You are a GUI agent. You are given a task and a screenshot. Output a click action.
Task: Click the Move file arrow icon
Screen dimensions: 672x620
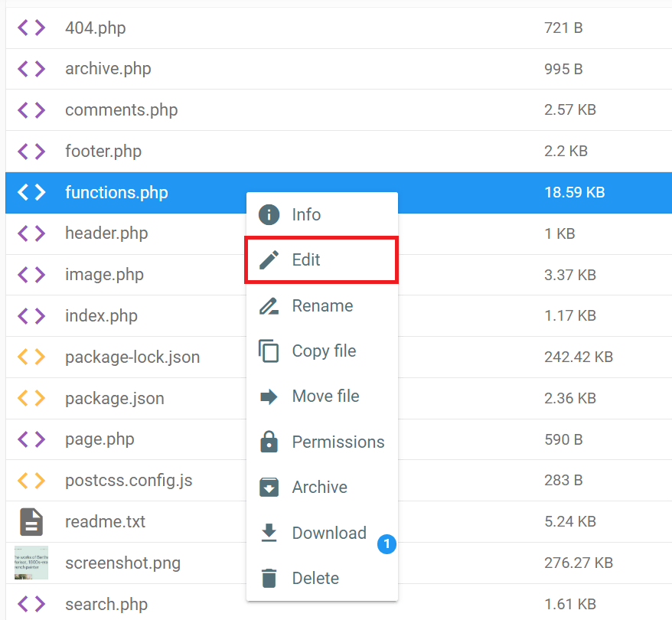[x=269, y=396]
